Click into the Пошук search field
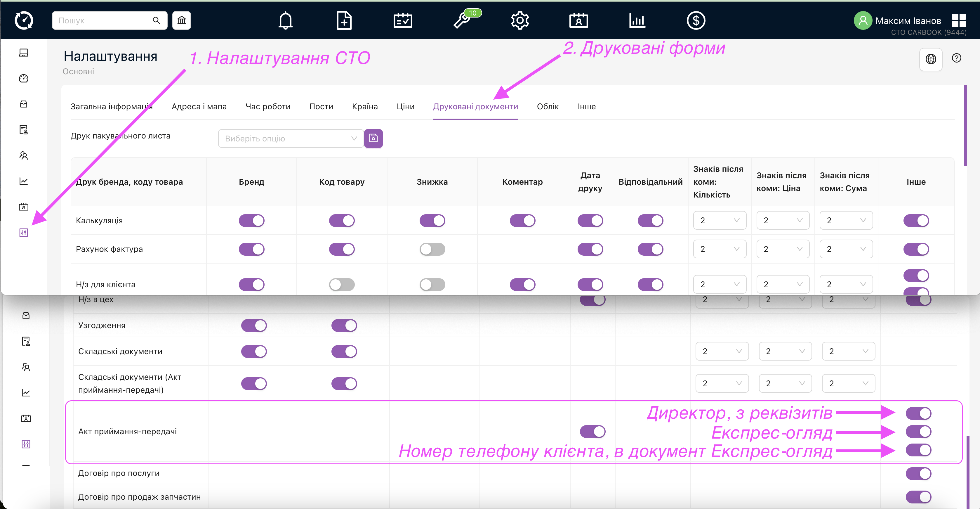Viewport: 980px width, 509px height. click(x=103, y=20)
